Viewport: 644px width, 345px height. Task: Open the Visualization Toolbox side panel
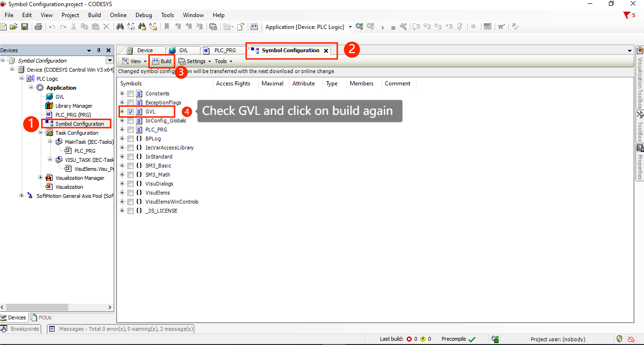[640, 77]
